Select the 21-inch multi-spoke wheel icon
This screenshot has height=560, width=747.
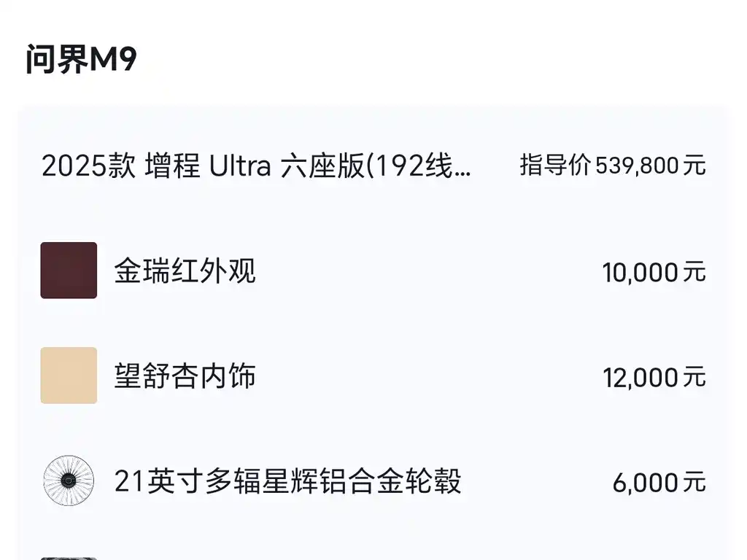[69, 481]
